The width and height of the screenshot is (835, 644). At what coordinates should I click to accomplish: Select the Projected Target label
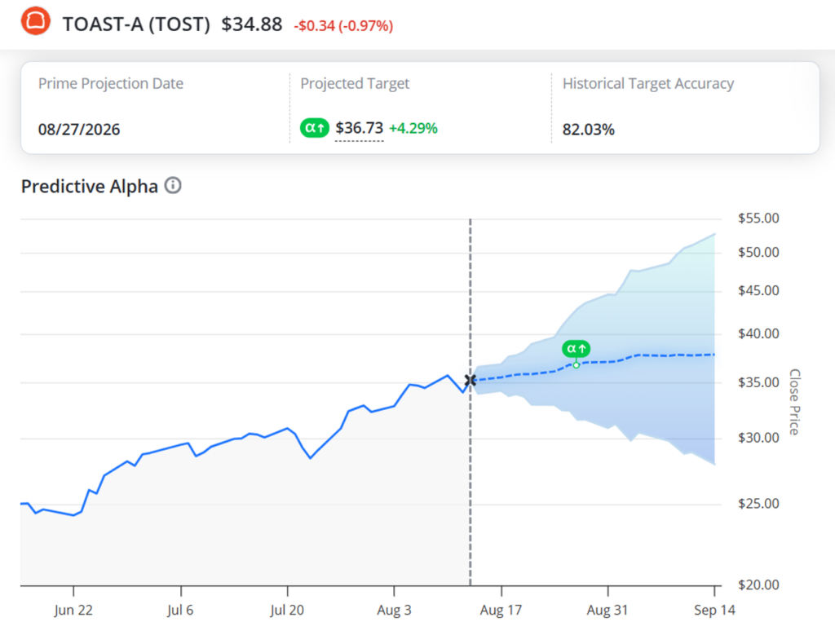tap(355, 84)
